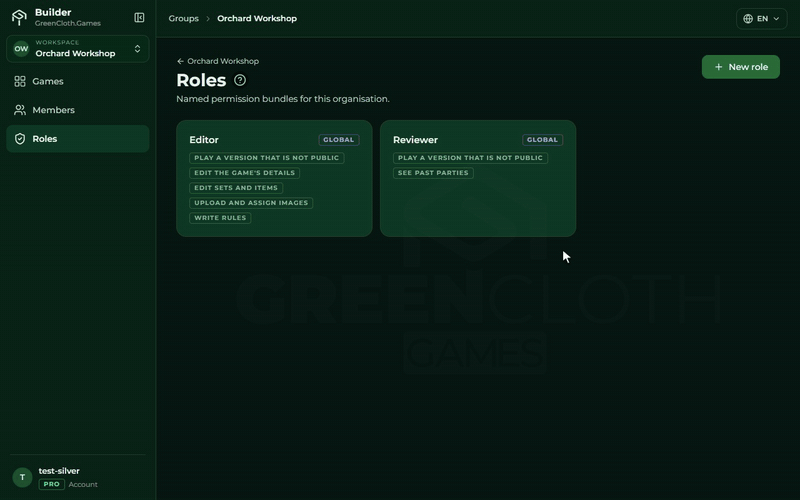This screenshot has height=500, width=800.
Task: Open the Groups breadcrumb
Action: [x=184, y=18]
